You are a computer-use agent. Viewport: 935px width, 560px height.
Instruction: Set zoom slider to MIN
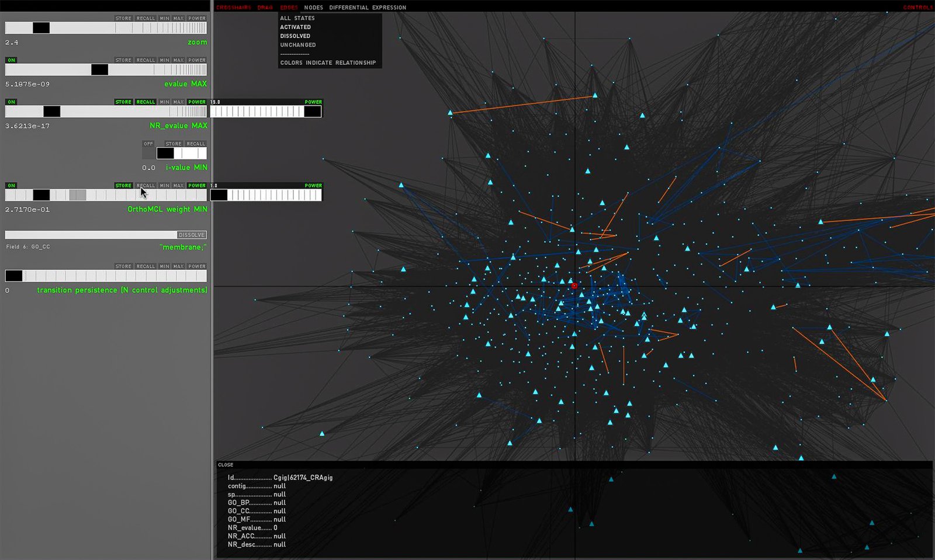pos(165,18)
